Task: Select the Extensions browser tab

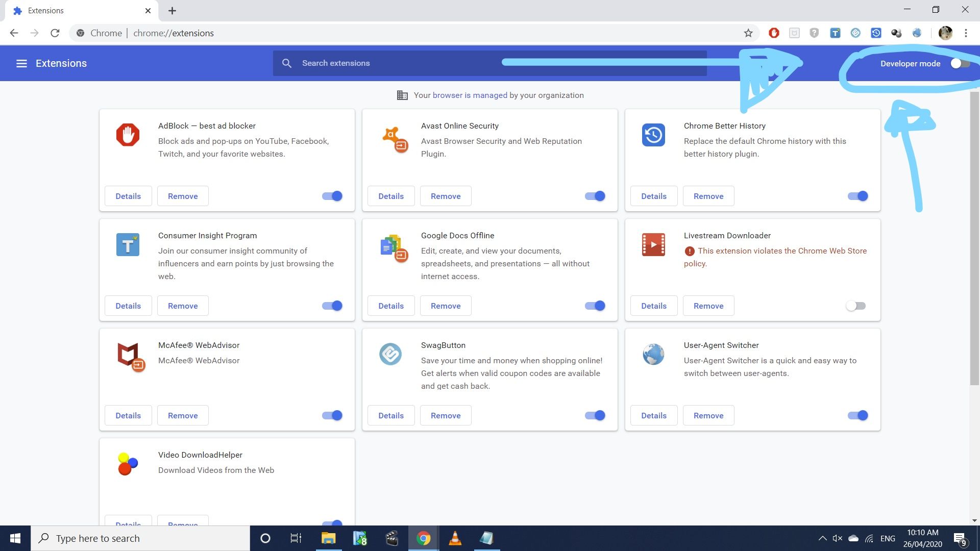Action: coord(77,11)
